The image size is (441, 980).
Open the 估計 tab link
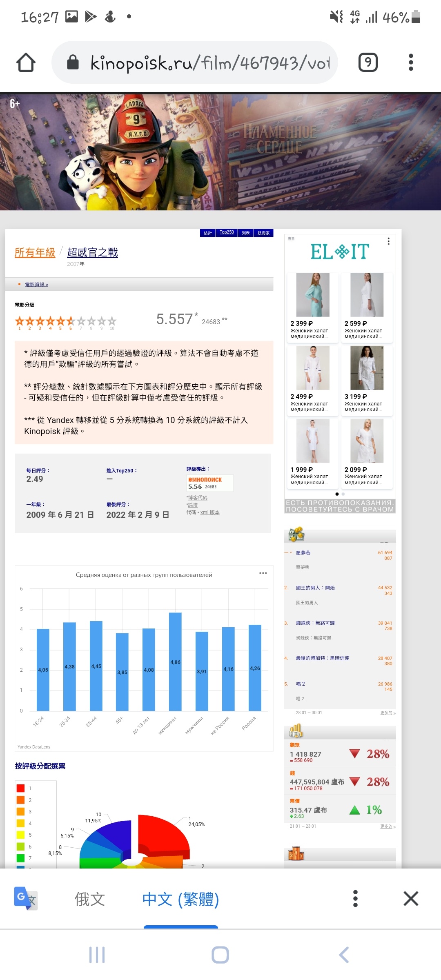coord(208,233)
